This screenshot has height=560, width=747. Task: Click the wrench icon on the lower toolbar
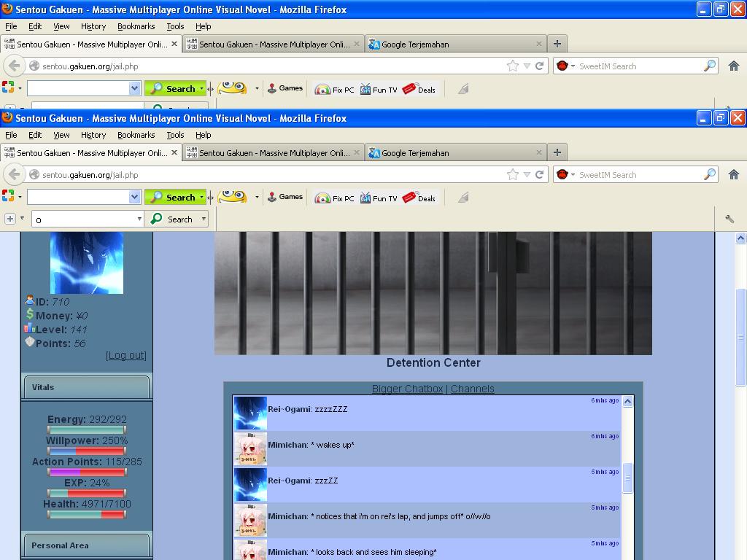tap(729, 219)
